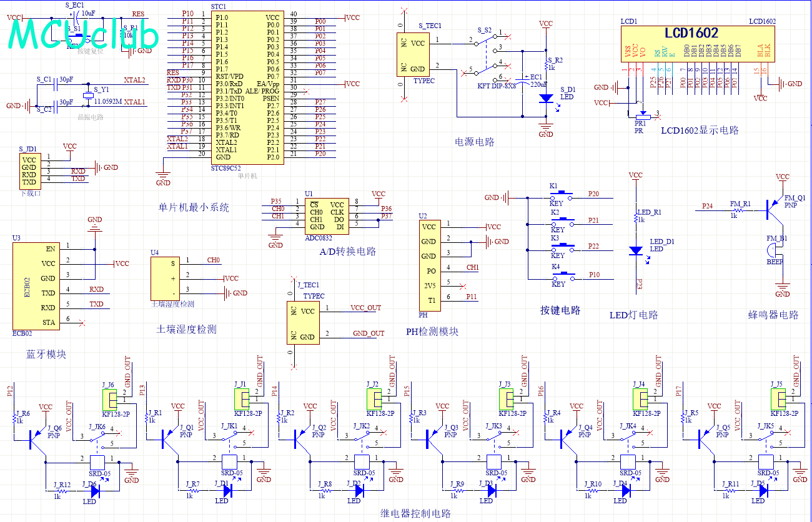Click the 继电器控制电路 title label
812x522 pixels.
pos(415,514)
